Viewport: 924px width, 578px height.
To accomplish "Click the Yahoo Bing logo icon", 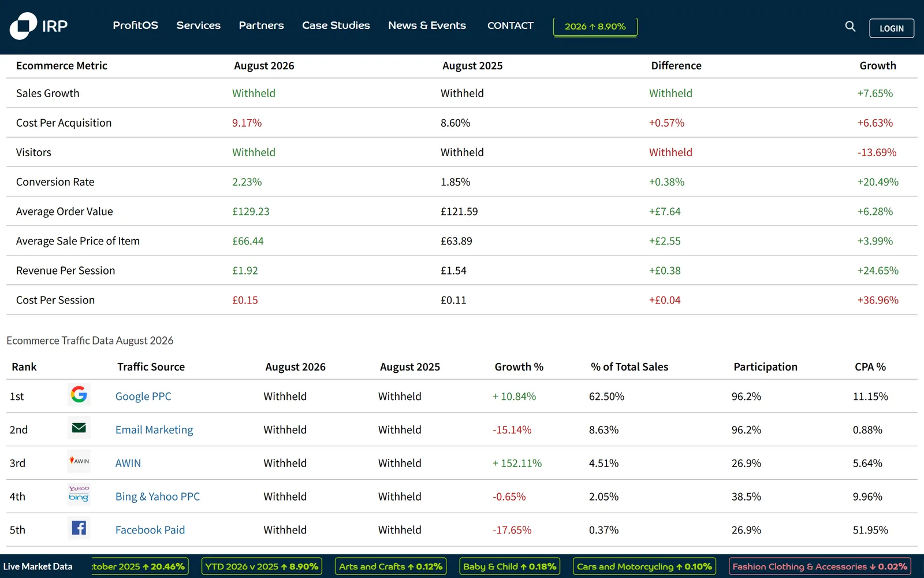I will point(79,495).
